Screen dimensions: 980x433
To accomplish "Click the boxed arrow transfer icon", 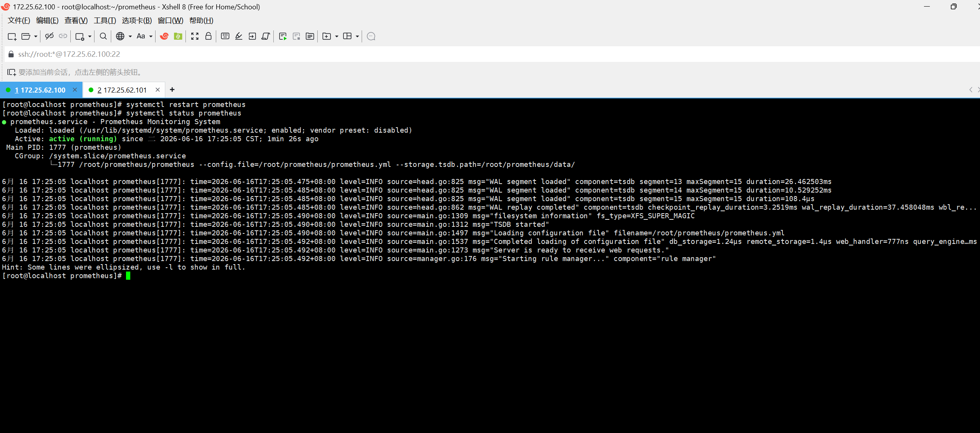I will coord(252,36).
